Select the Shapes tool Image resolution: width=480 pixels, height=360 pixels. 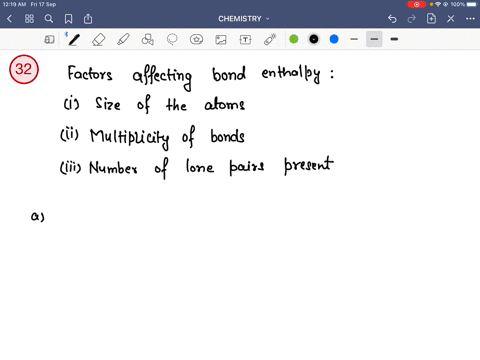click(x=148, y=39)
